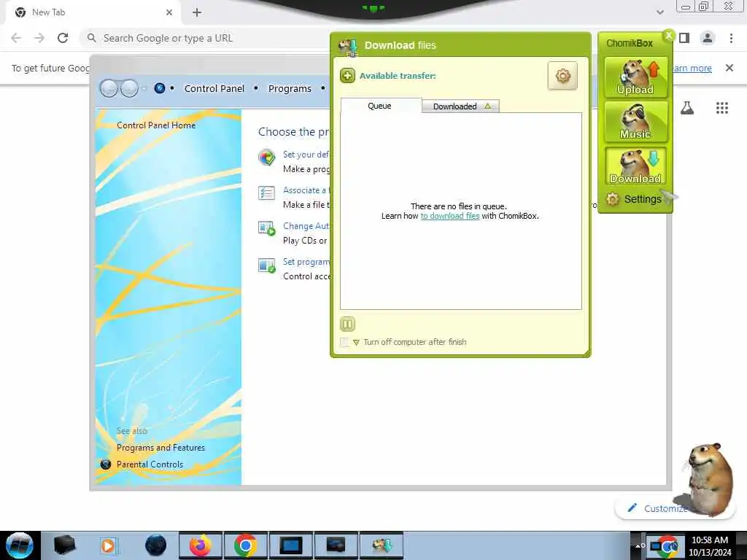
Task: Click the default programs globe icon
Action: (x=267, y=157)
